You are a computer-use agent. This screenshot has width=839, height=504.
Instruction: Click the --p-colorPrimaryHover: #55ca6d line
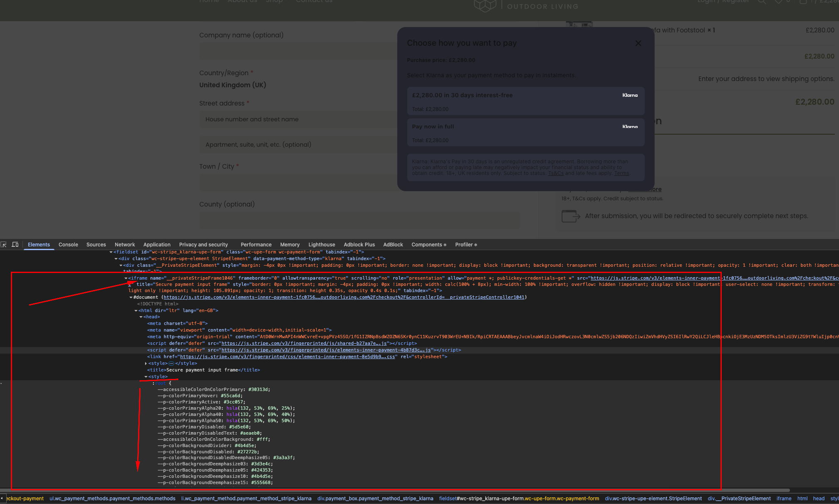point(200,396)
